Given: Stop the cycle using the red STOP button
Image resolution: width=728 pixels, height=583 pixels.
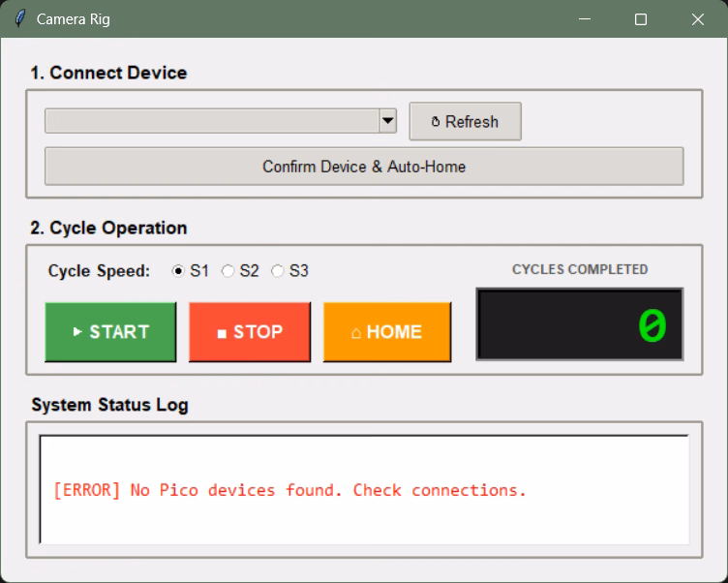Looking at the screenshot, I should 250,331.
